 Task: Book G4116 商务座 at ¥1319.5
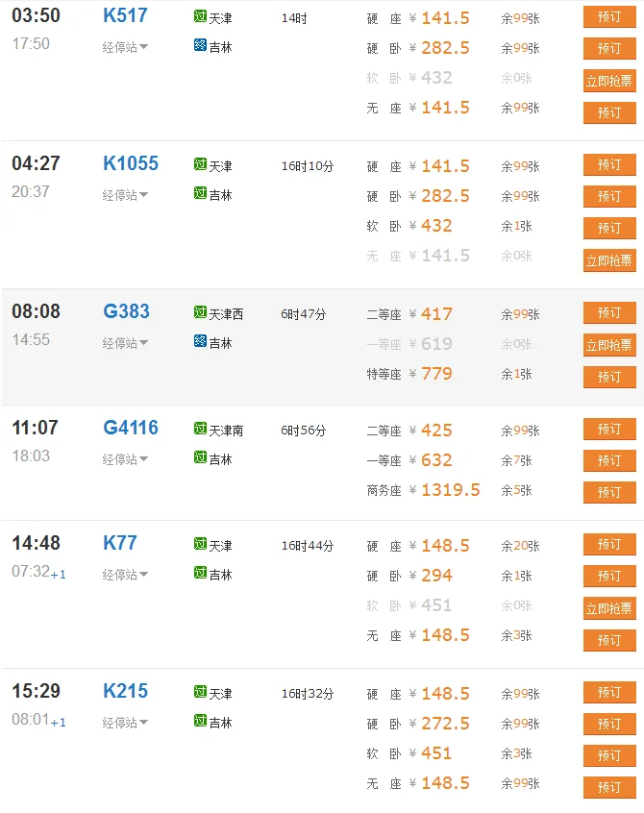609,492
